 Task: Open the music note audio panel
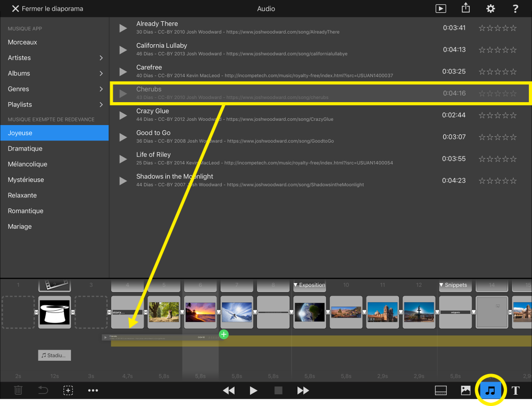click(x=491, y=391)
